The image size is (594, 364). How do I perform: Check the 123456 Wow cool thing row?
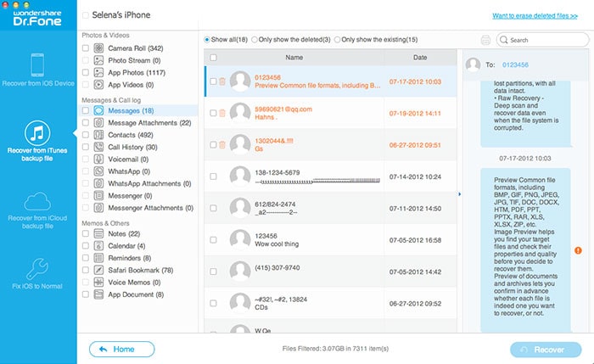[213, 240]
